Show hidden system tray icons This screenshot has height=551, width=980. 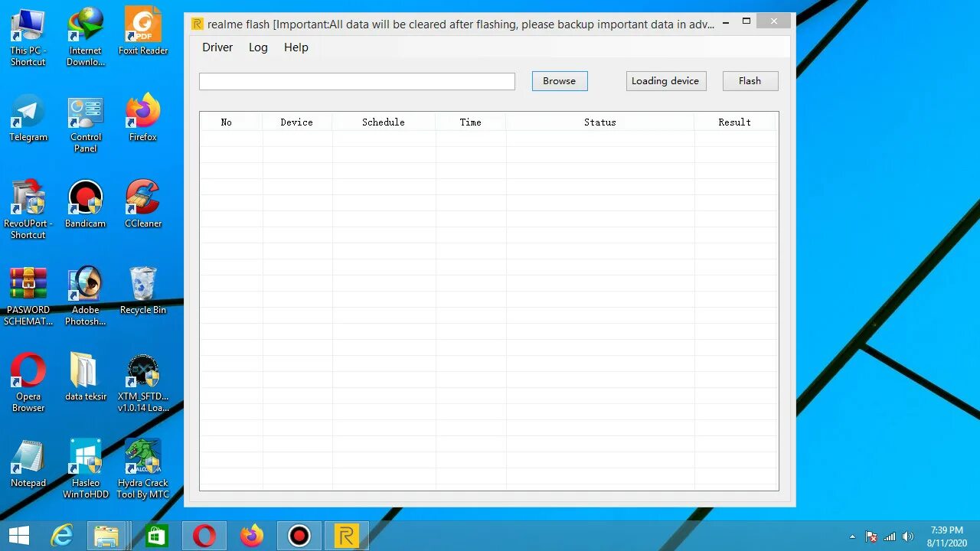(x=852, y=536)
